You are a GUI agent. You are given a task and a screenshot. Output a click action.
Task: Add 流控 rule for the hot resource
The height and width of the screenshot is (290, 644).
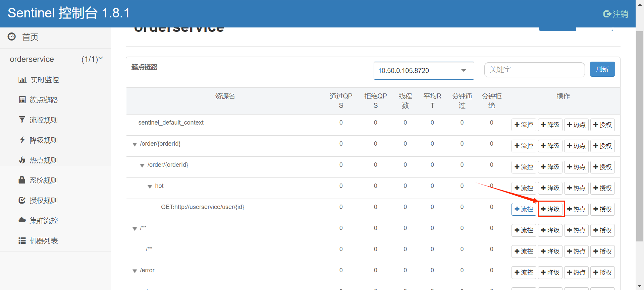tap(524, 188)
